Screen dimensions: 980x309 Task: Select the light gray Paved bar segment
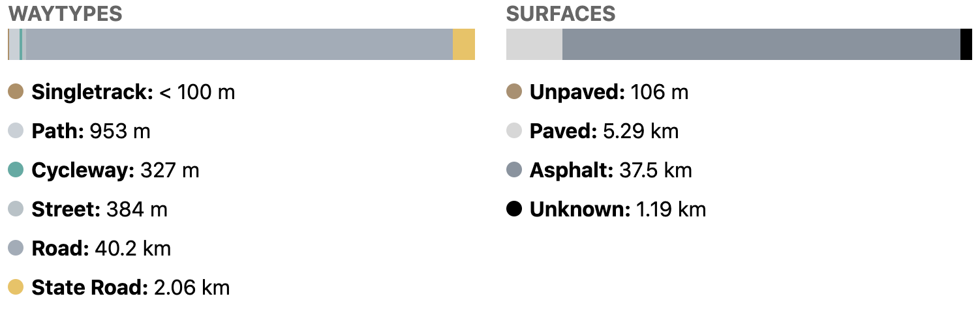pyautogui.click(x=534, y=44)
